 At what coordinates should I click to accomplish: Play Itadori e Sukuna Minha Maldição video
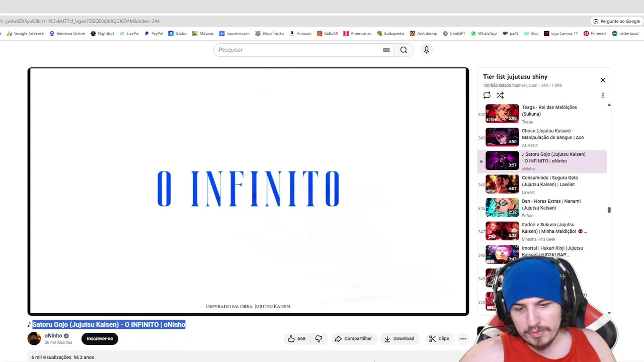tap(542, 231)
